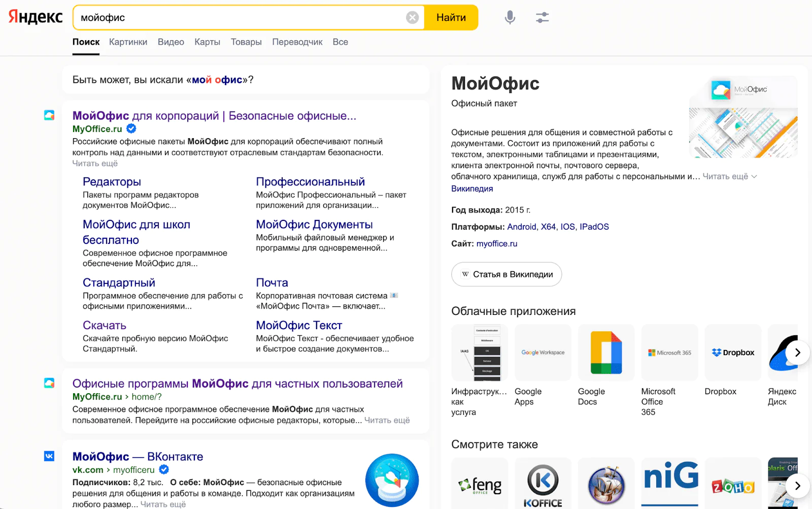Viewport: 812px width, 509px height.
Task: Click the Yandex logo
Action: click(36, 17)
